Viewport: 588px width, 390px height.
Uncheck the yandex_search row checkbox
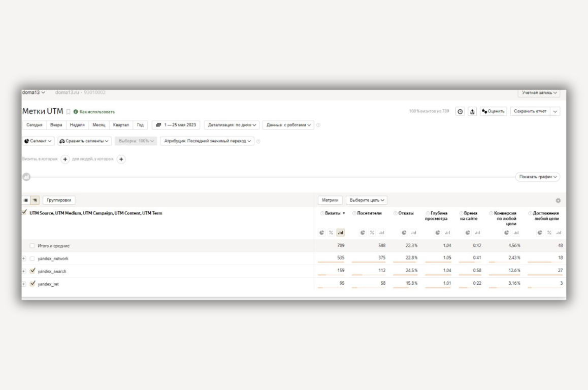[x=32, y=271]
